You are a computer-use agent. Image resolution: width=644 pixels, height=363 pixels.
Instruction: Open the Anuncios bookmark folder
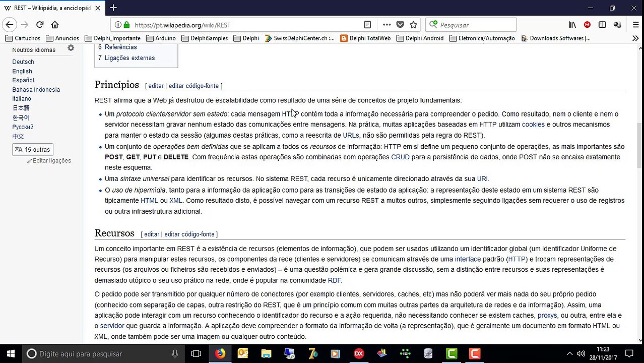point(62,38)
